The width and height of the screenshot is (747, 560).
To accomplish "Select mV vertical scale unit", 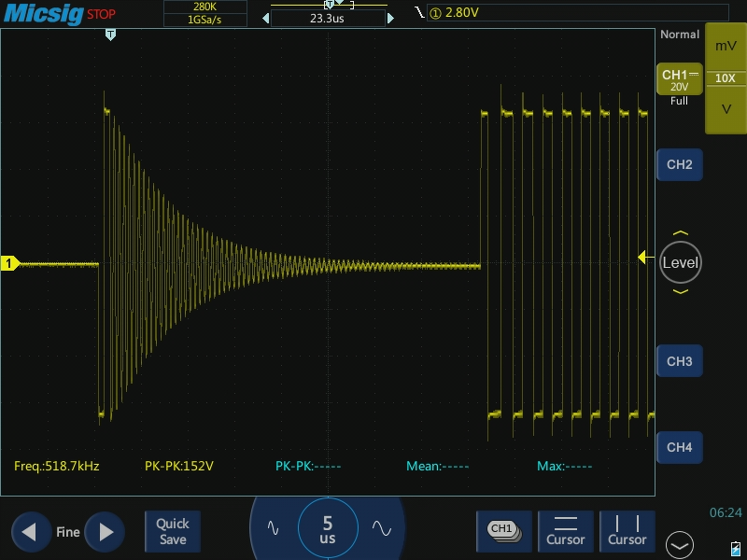I will [726, 46].
